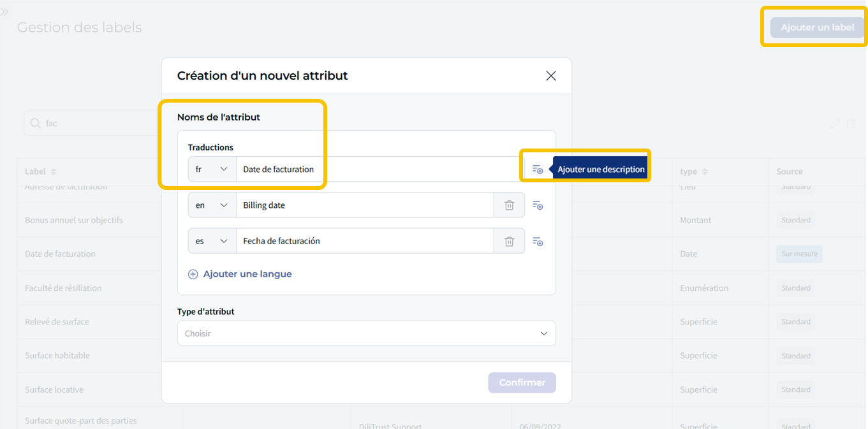The image size is (868, 429).
Task: Click the '06/09/2022' date cell
Action: tap(540, 426)
